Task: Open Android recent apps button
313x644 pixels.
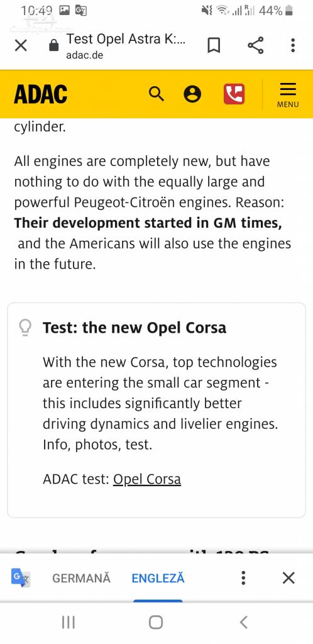Action: click(69, 622)
